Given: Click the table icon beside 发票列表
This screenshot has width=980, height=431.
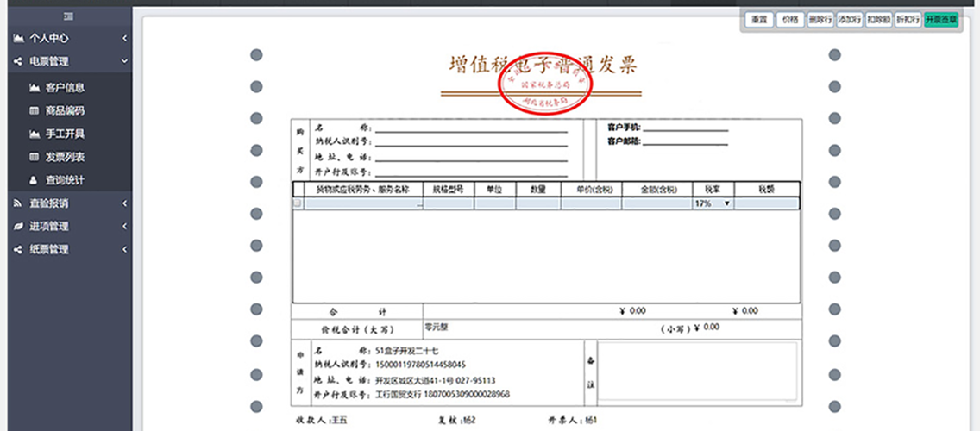Looking at the screenshot, I should tap(35, 157).
